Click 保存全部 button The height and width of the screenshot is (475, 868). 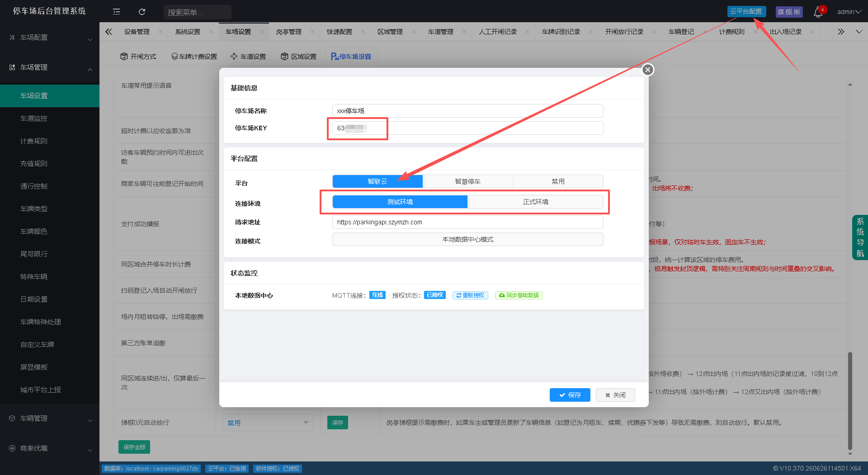click(x=134, y=447)
